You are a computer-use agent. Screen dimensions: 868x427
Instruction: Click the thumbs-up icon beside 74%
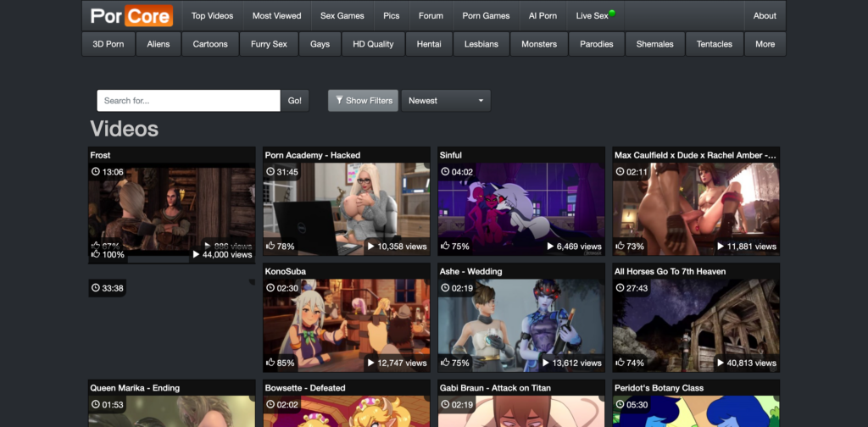tap(620, 363)
